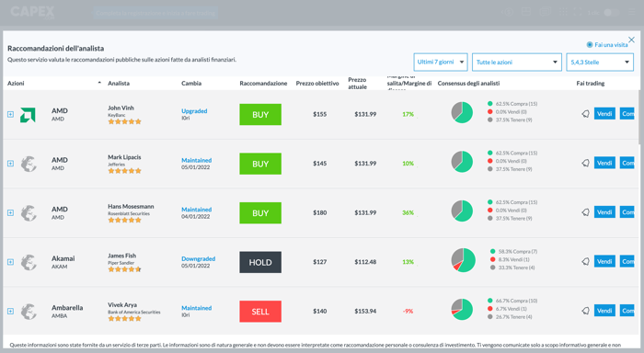Click the -9% downside value

tap(408, 311)
